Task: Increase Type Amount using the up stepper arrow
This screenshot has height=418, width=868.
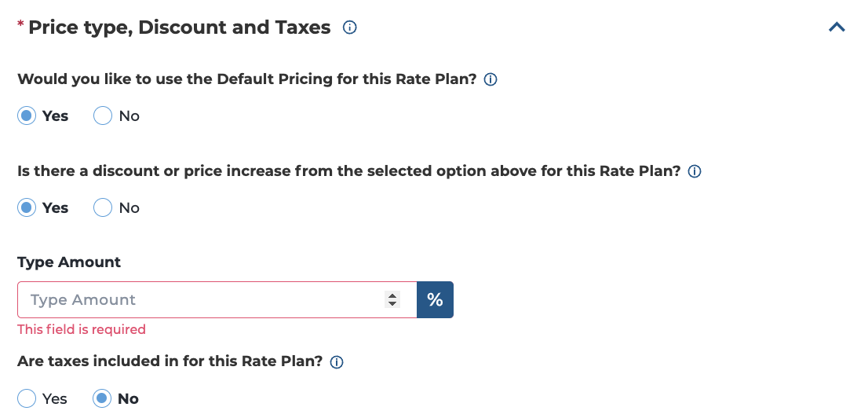Action: pos(392,296)
